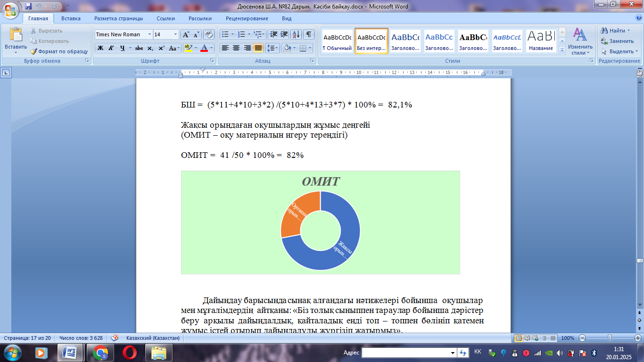Viewport: 644px width, 362px height.
Task: Click the bullets list icon
Action: (x=225, y=34)
